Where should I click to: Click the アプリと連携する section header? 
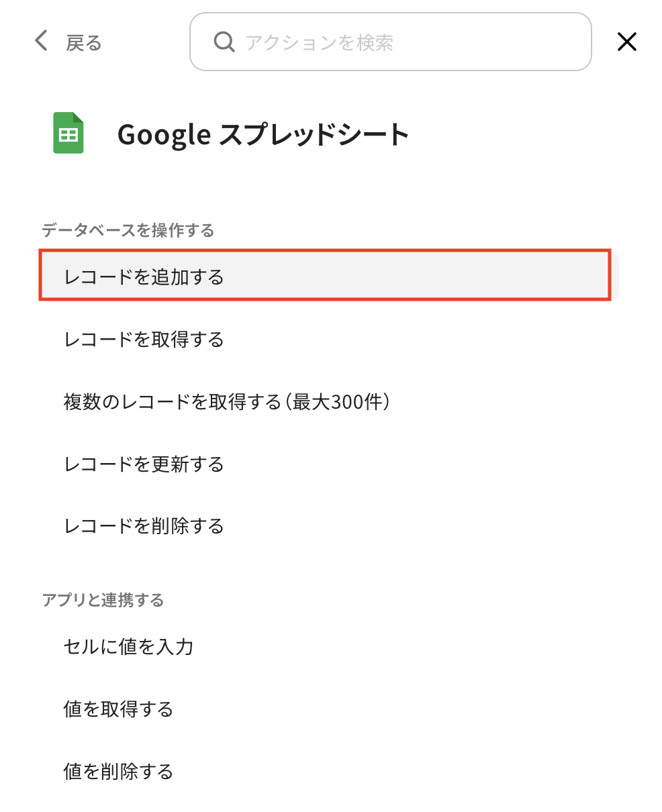pyautogui.click(x=103, y=599)
